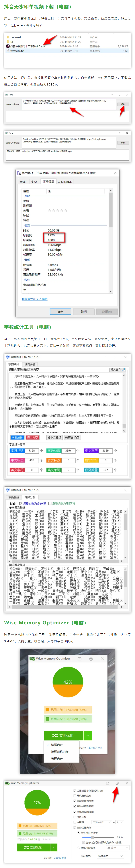Click 立即优化 in the 27% Wise window
135x868 pixels.
(x=33, y=847)
